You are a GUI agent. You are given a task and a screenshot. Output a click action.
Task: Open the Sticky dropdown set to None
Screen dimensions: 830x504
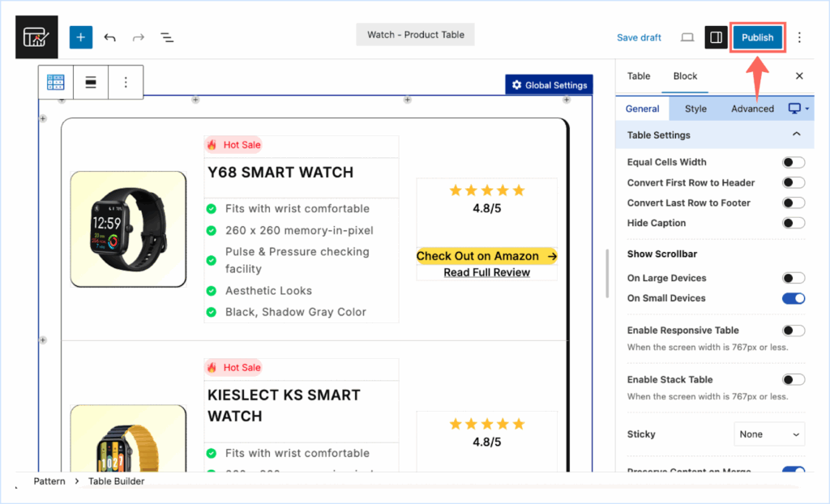pyautogui.click(x=768, y=434)
